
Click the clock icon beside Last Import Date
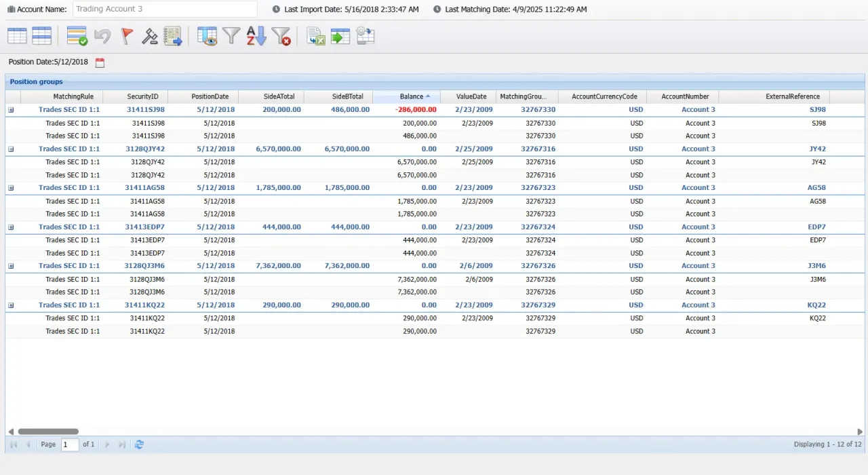[x=276, y=9]
